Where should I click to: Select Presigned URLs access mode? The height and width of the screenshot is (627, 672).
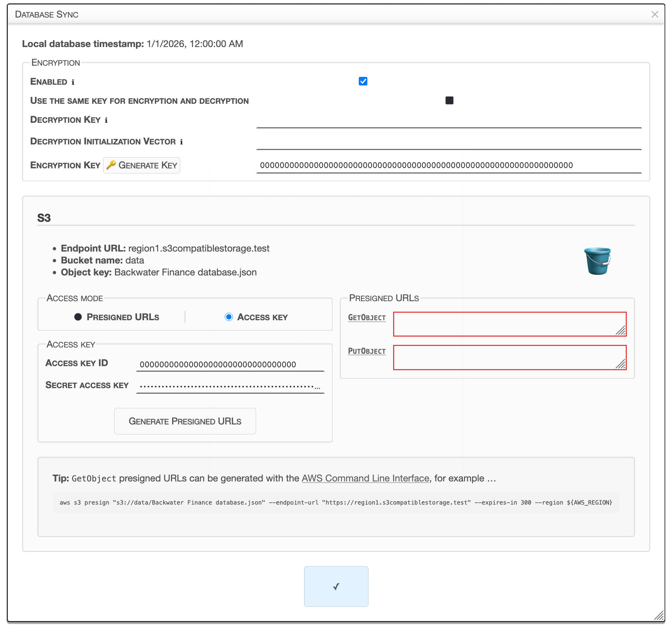pyautogui.click(x=78, y=317)
